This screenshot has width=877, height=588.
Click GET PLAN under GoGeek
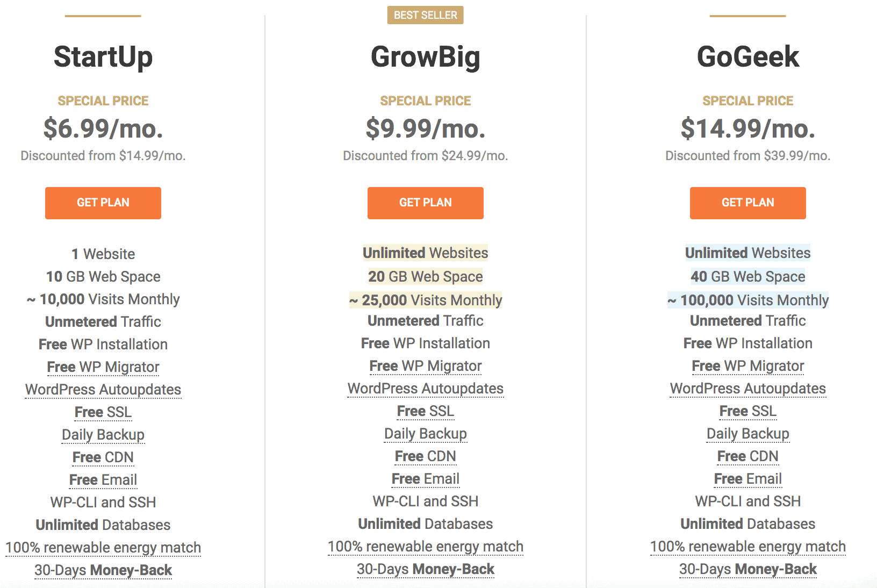pos(748,203)
